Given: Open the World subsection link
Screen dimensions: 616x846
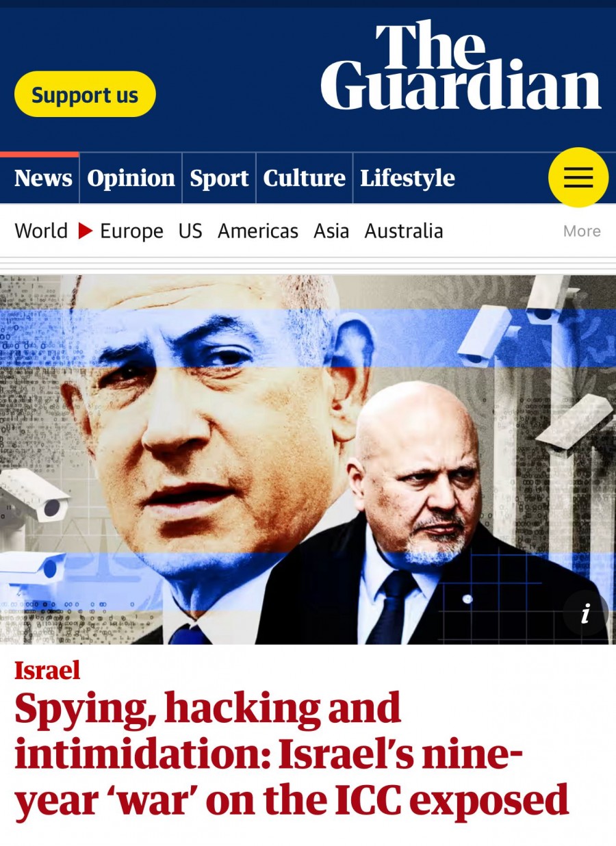Looking at the screenshot, I should 41,231.
